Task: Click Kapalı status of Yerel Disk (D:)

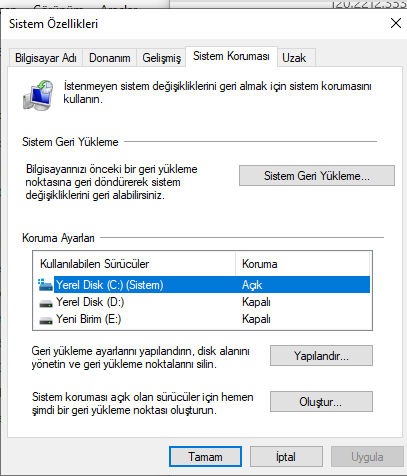Action: pos(256,302)
